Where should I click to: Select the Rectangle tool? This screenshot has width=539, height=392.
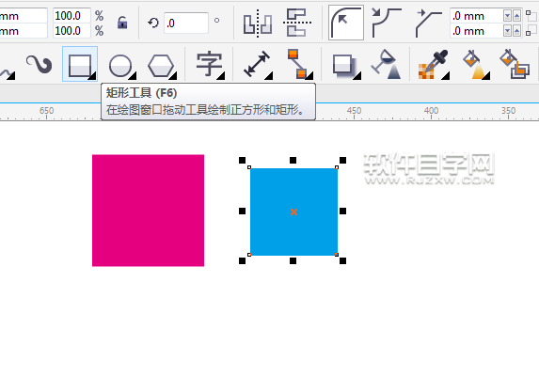(x=80, y=64)
